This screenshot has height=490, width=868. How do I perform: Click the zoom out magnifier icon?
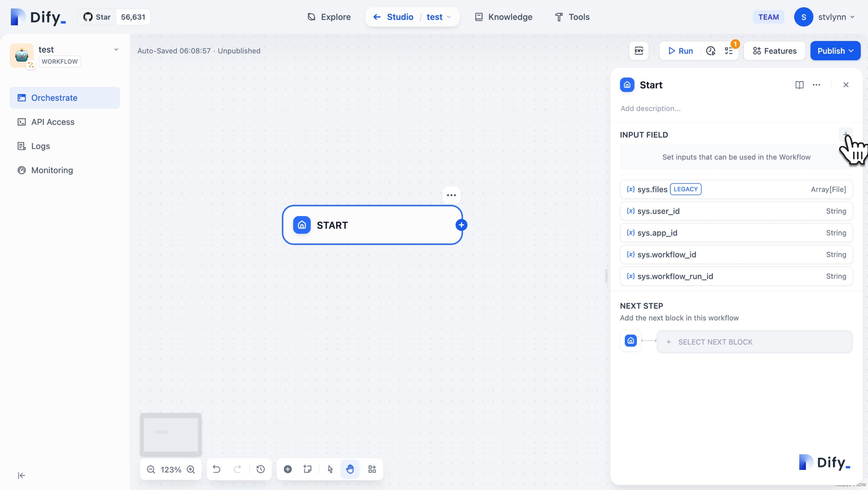pyautogui.click(x=151, y=469)
